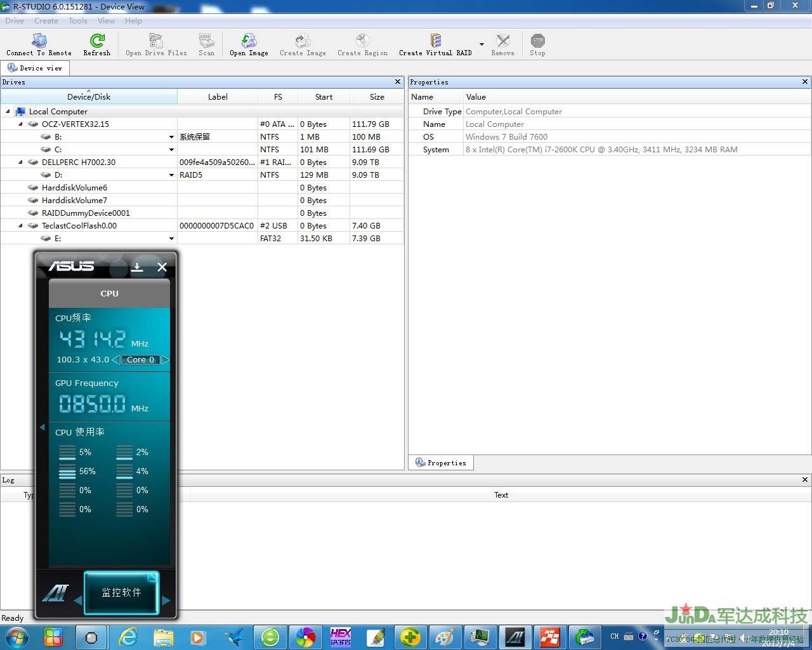Switch to previous CPU core in ASUS widget
Viewport: 812px width, 650px height.
[x=115, y=360]
